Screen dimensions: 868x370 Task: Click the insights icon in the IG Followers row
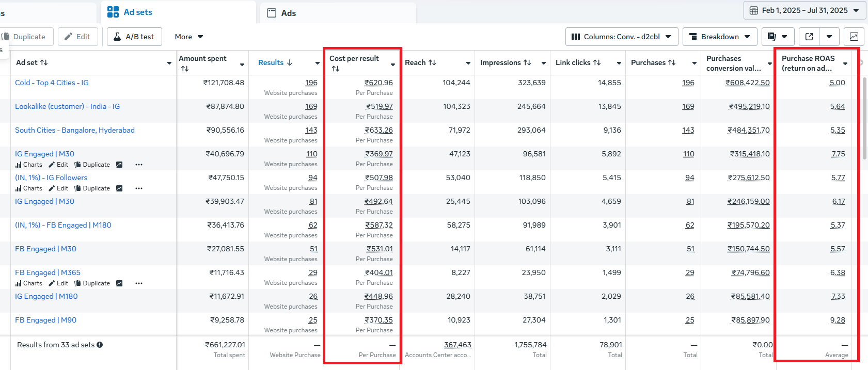pos(119,188)
